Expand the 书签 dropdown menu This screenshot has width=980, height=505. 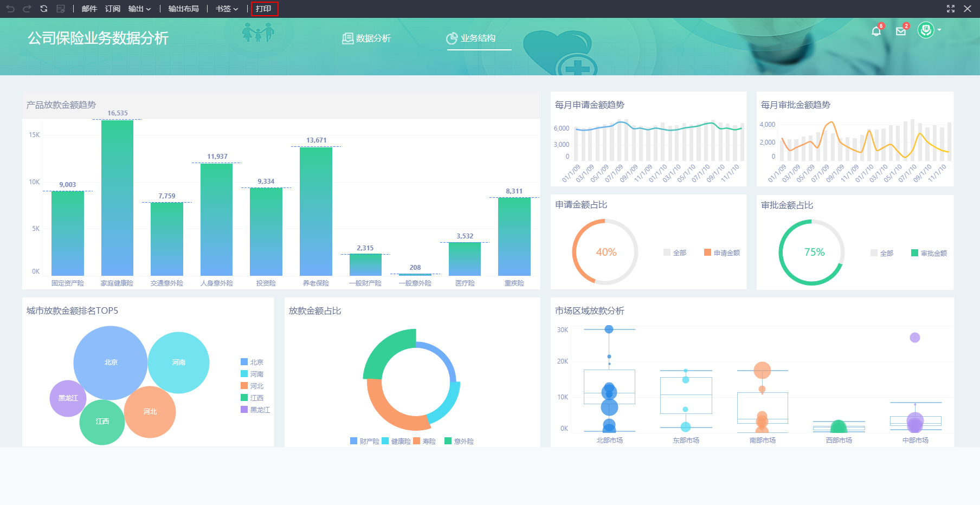click(x=227, y=9)
